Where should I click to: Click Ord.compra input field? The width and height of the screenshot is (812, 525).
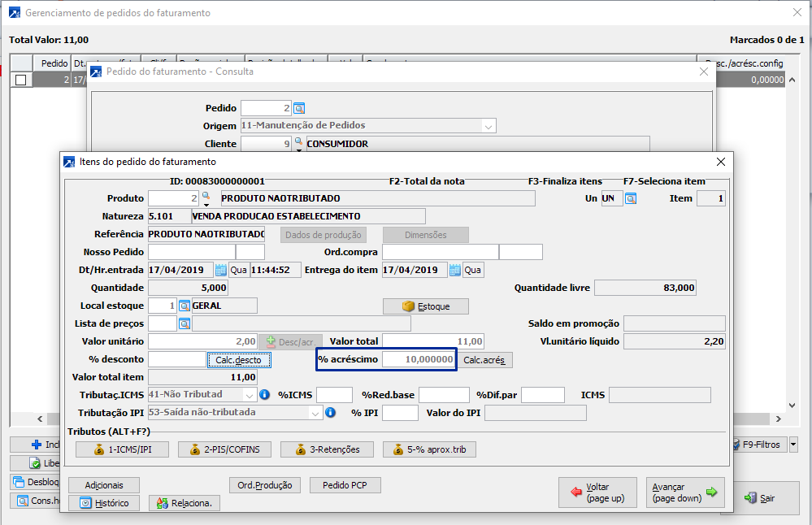441,252
